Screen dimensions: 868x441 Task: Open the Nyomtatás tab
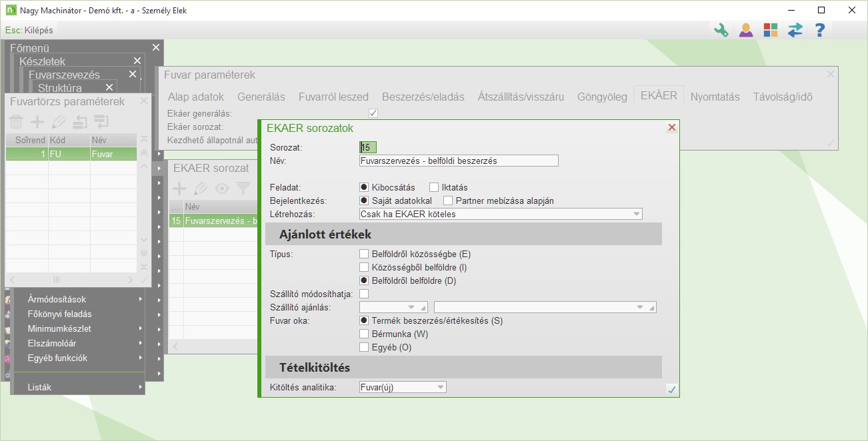[x=715, y=97]
